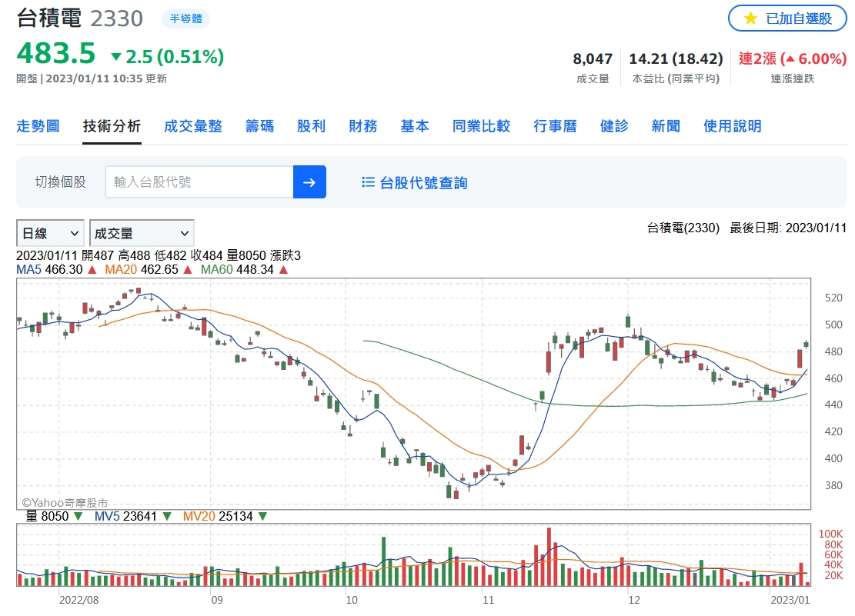Screen dimensions: 855x616
Task: Open the 使用說明 tab
Action: (733, 126)
